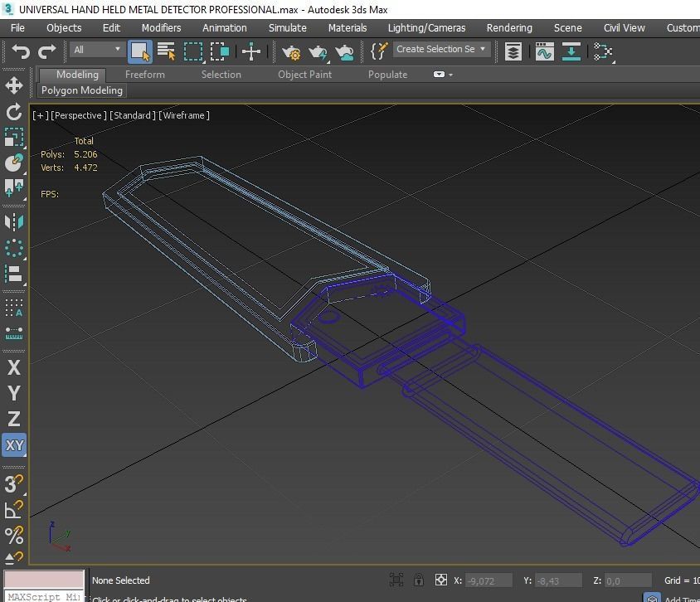This screenshot has width=700, height=602.
Task: Click Render Production teapot icon
Action: point(345,52)
